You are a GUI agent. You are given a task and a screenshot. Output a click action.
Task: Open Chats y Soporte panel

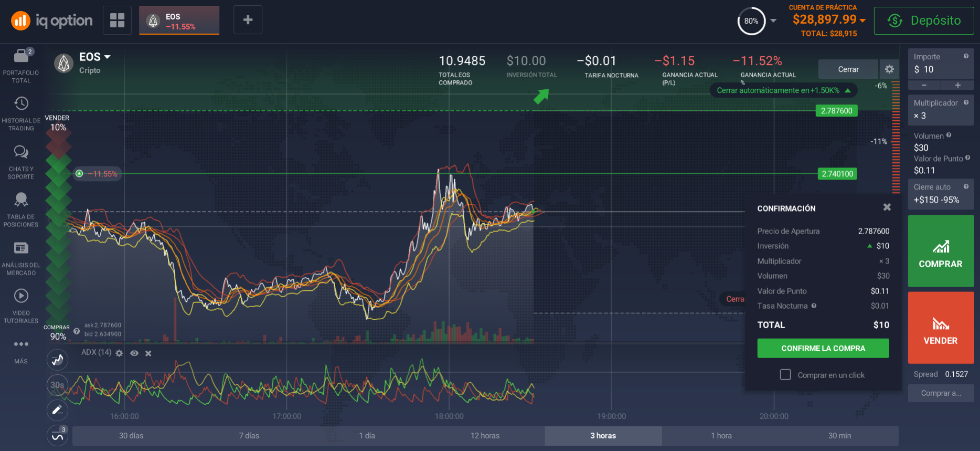pyautogui.click(x=21, y=162)
